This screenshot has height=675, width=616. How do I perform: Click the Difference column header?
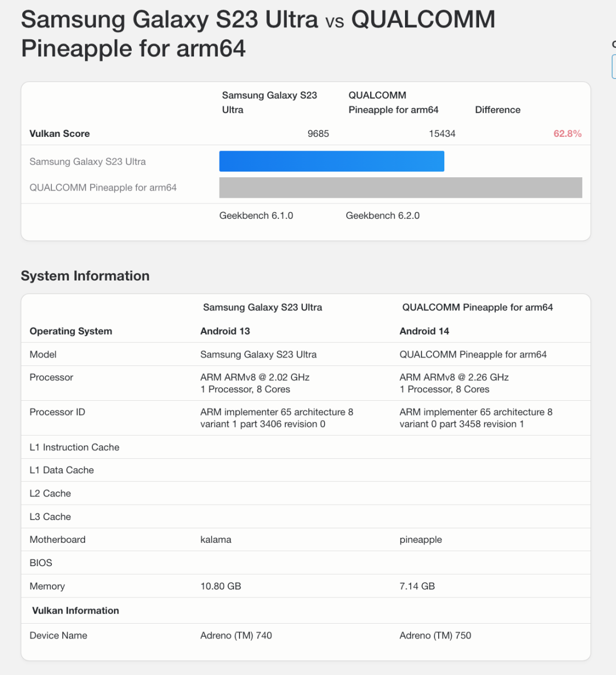click(x=497, y=109)
